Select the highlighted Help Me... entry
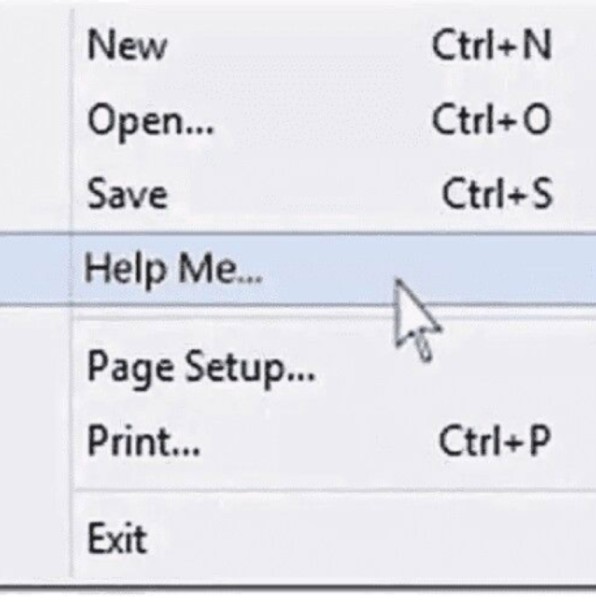The height and width of the screenshot is (603, 596). pos(298,269)
